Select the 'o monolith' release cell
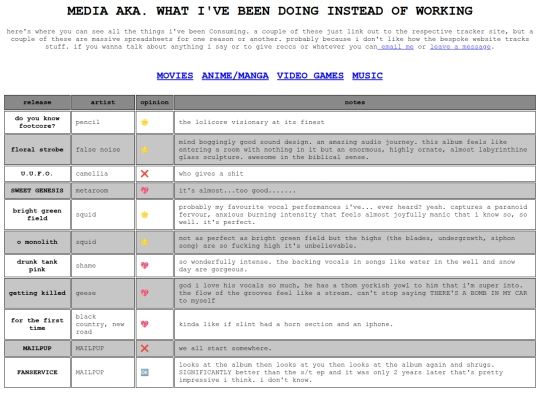The height and width of the screenshot is (405, 540). click(x=37, y=242)
